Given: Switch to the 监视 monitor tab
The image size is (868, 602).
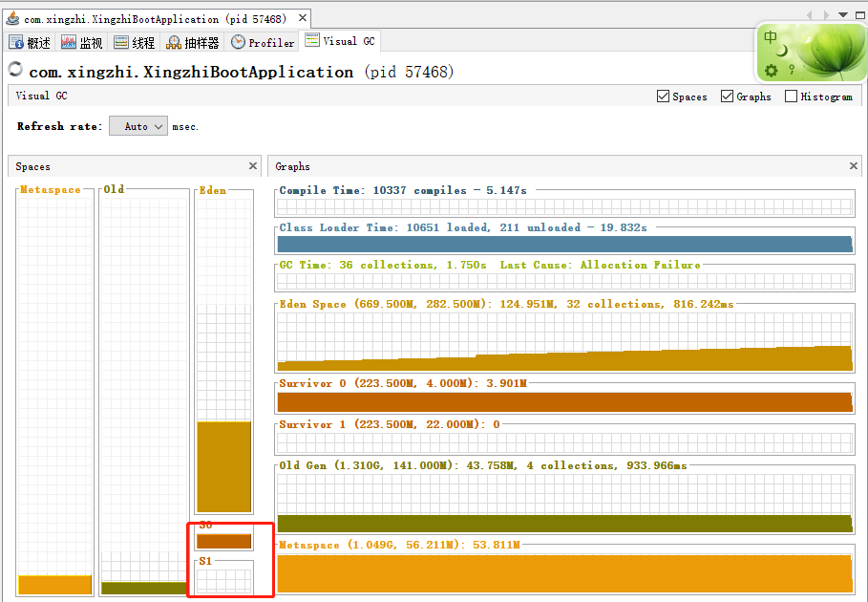Looking at the screenshot, I should coord(82,43).
